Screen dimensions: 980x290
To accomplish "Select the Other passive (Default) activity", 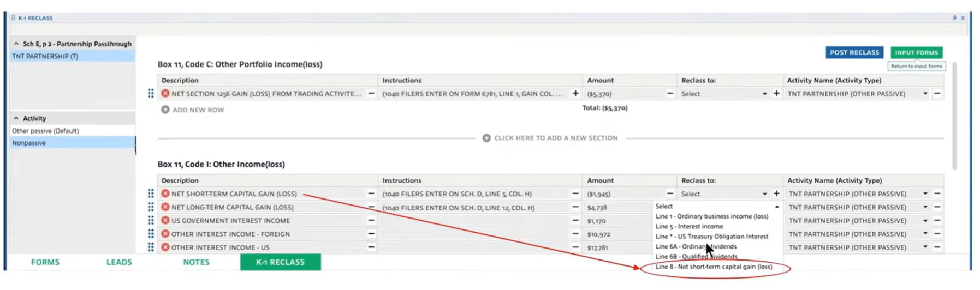I will pyautogui.click(x=73, y=131).
